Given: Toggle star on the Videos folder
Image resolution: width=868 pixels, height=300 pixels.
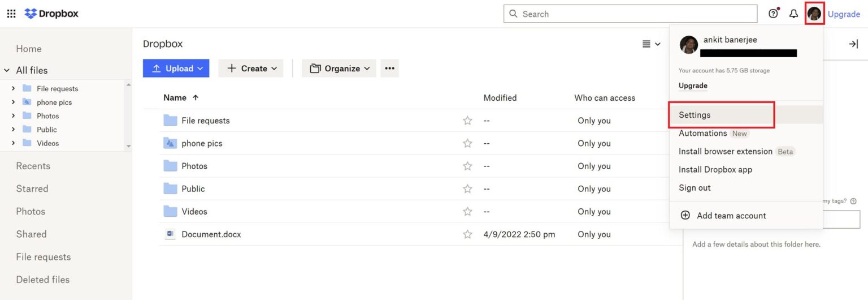Looking at the screenshot, I should (467, 212).
